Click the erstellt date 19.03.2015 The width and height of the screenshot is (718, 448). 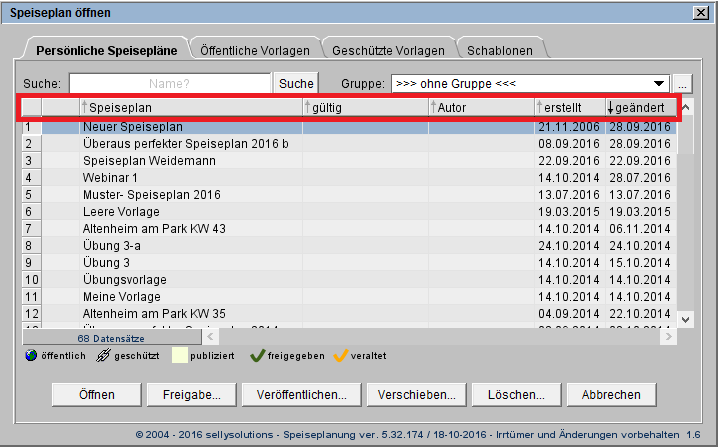(569, 212)
